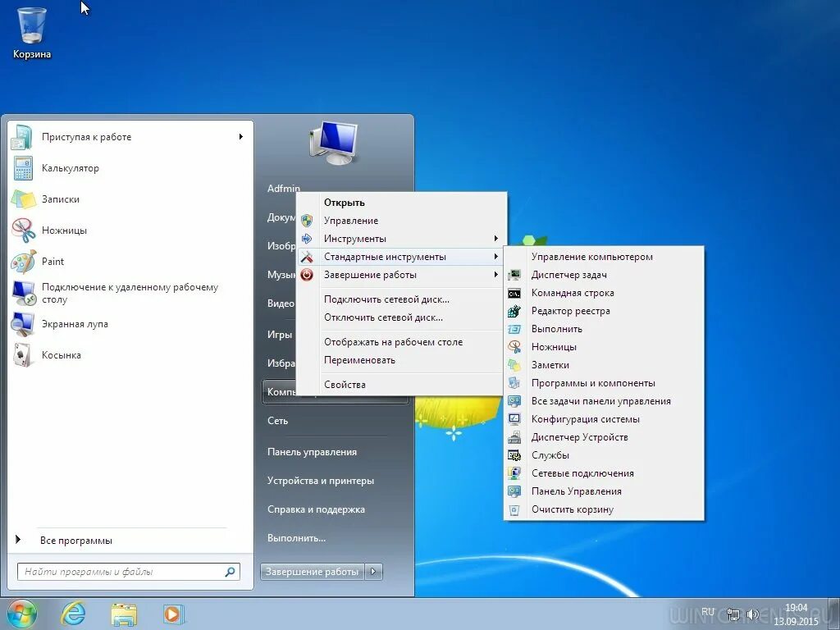The width and height of the screenshot is (840, 630).
Task: Click the scissors icon beside Ножницы in Start menu
Action: pyautogui.click(x=23, y=231)
